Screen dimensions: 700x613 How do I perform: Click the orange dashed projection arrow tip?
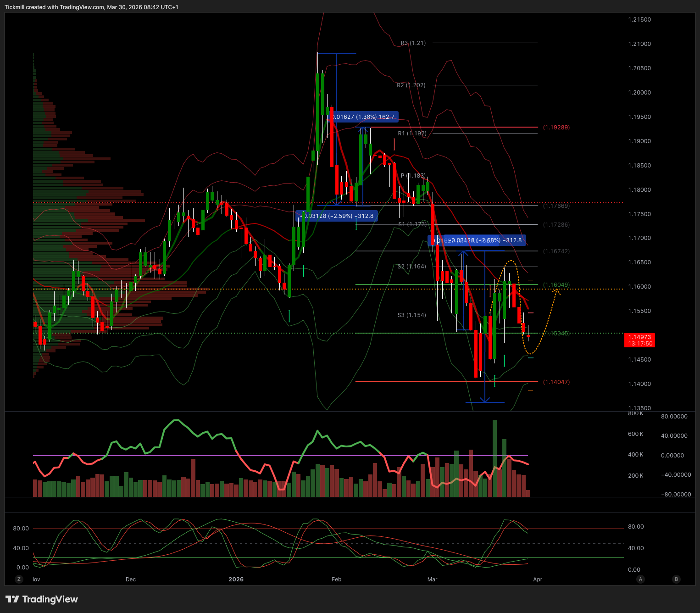click(x=557, y=290)
